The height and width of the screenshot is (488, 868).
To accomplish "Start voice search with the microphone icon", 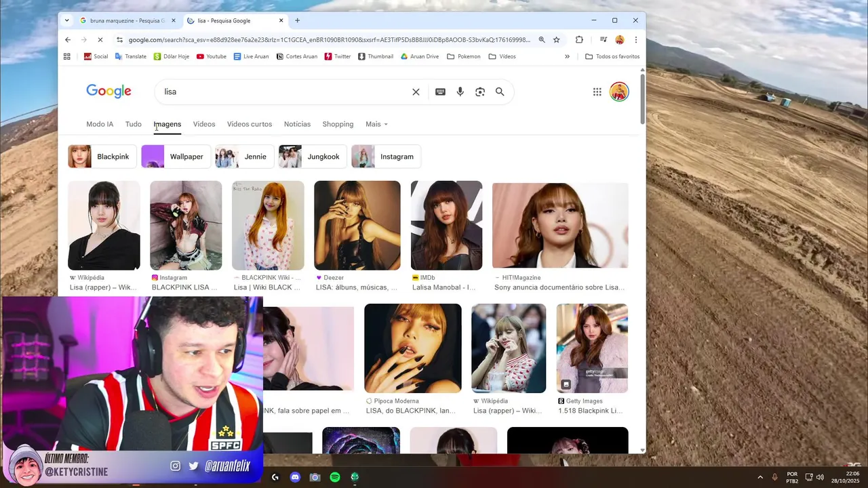I will click(460, 92).
